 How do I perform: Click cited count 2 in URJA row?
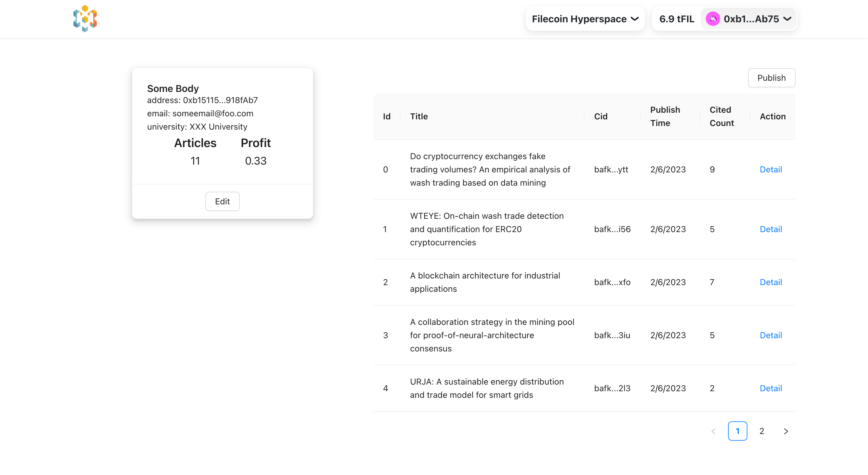[x=712, y=388]
